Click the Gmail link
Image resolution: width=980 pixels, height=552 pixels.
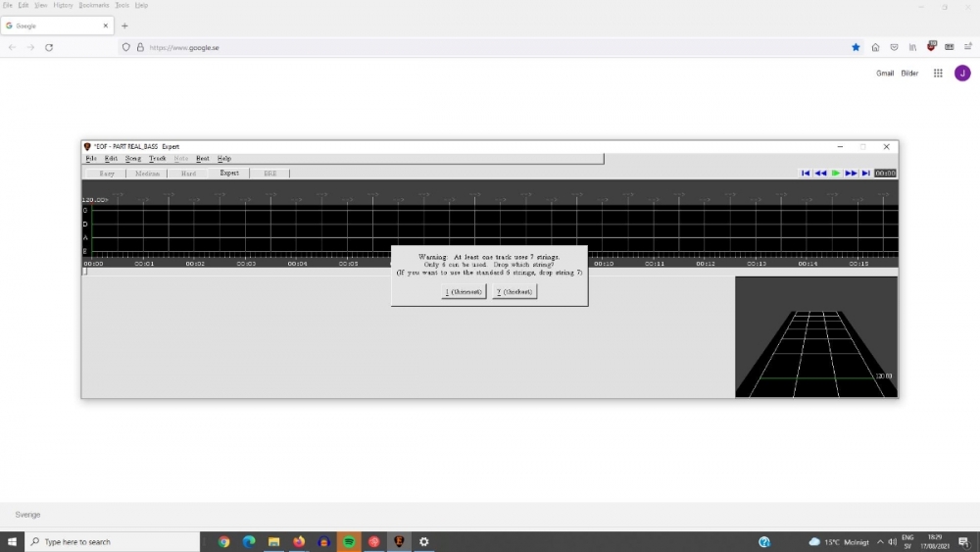point(884,73)
